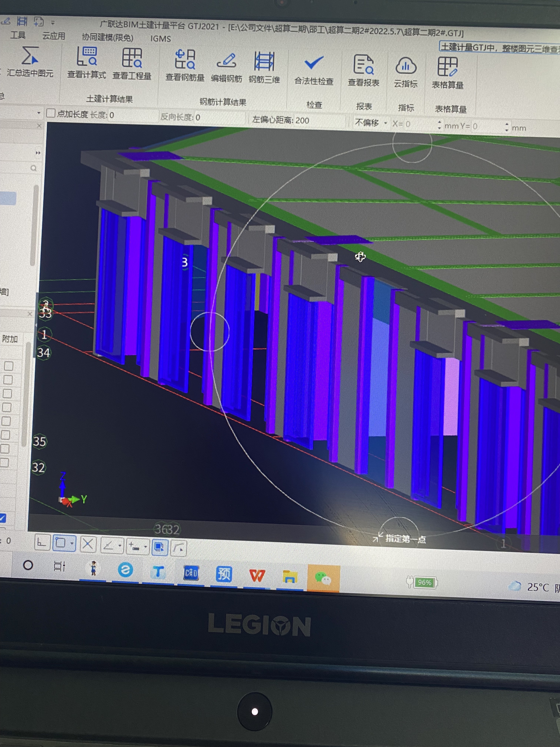Open 云应用 menu tab
This screenshot has height=747, width=560.
[54, 36]
